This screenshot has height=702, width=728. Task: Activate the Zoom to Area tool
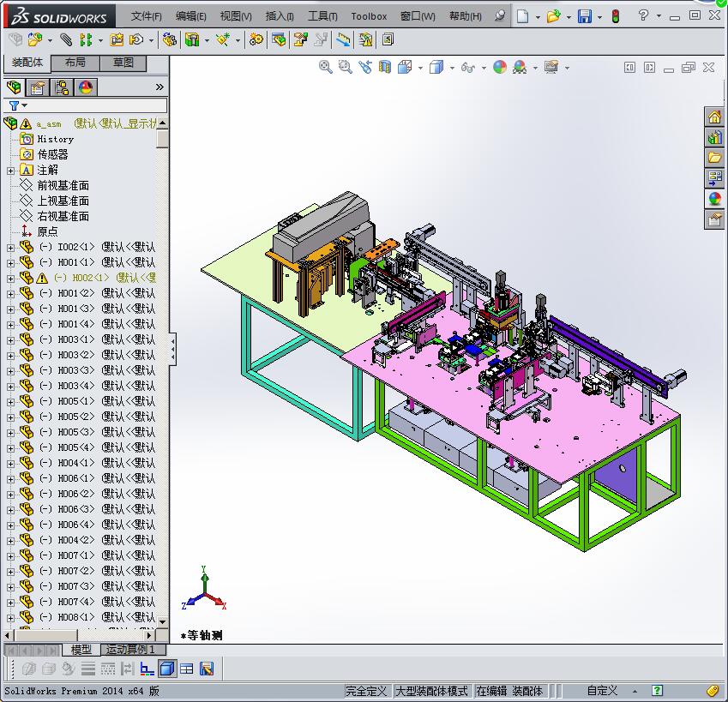coord(346,66)
